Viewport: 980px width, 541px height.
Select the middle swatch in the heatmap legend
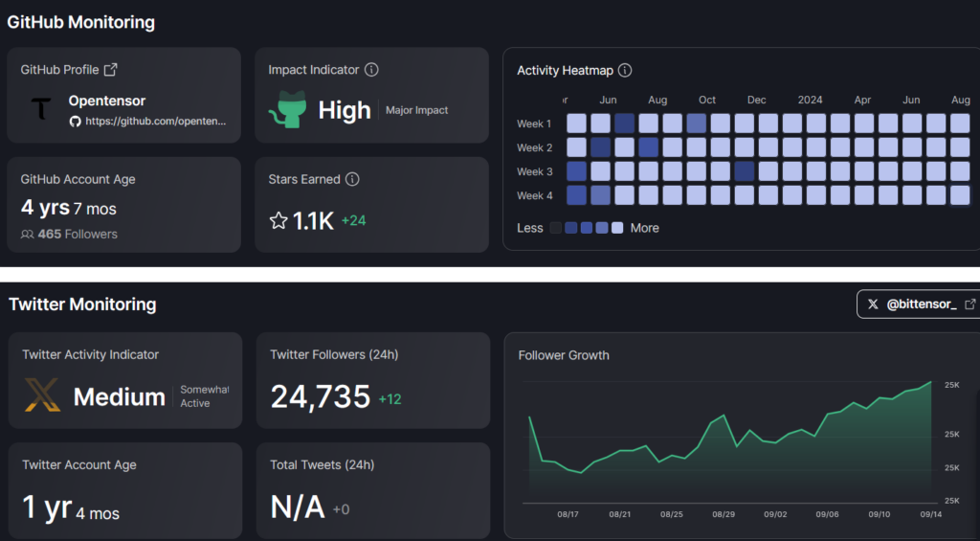(x=587, y=228)
